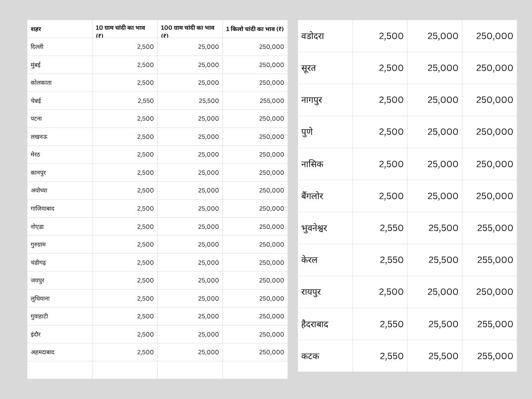
Task: Click the 25,500 value in हैदराबाद row
Action: click(x=443, y=324)
